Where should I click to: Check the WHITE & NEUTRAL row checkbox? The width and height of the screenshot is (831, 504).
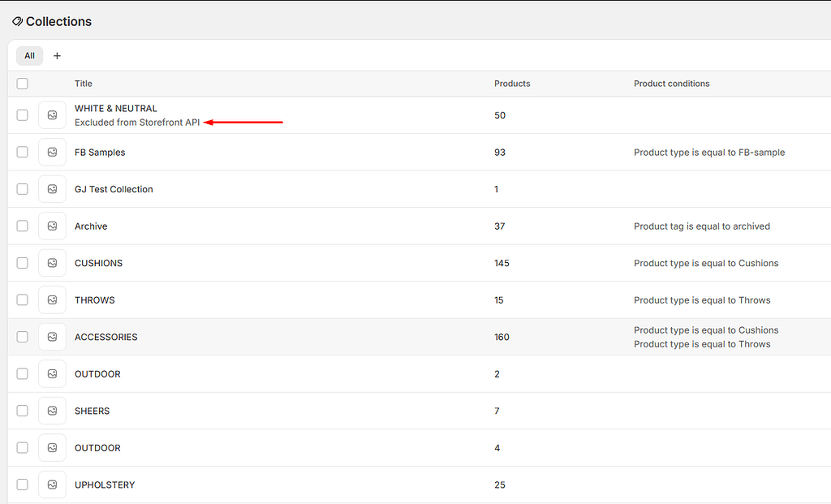coord(22,114)
